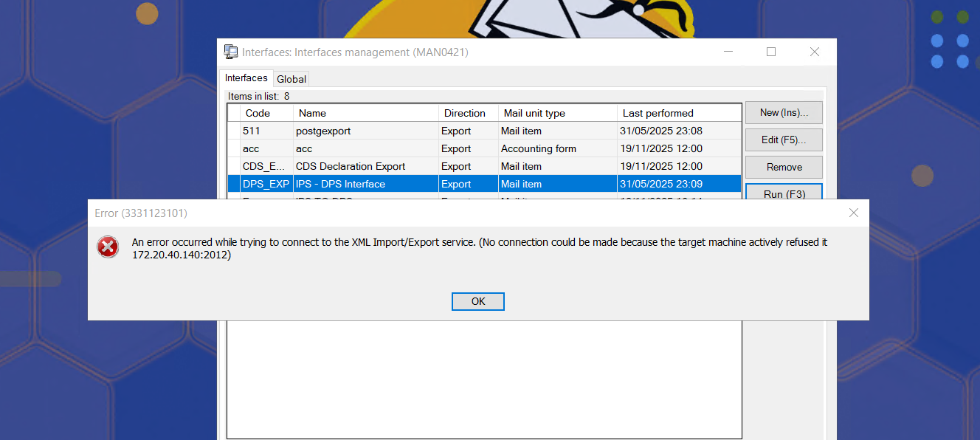Close the Interfaces management window
The image size is (980, 440).
(815, 52)
